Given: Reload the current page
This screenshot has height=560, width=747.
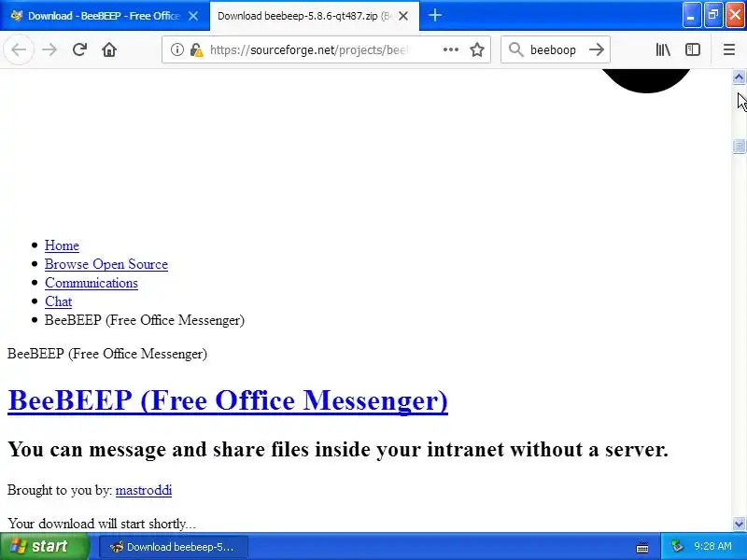Looking at the screenshot, I should tap(79, 49).
